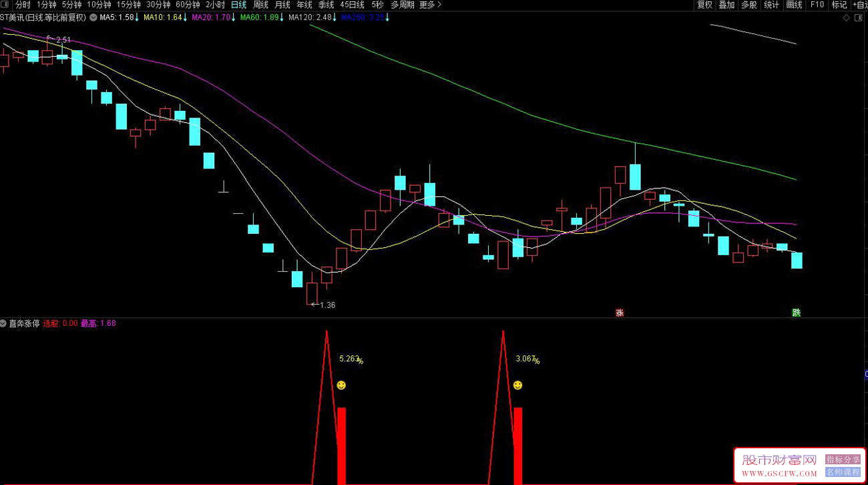The width and height of the screenshot is (868, 485).
Task: Click the last cyan candlestick on the right
Action: pyautogui.click(x=797, y=260)
